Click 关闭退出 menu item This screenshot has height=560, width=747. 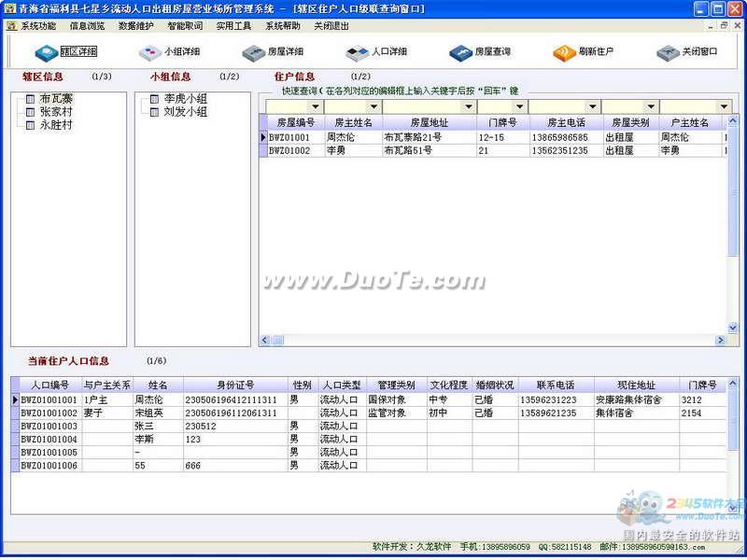(331, 26)
